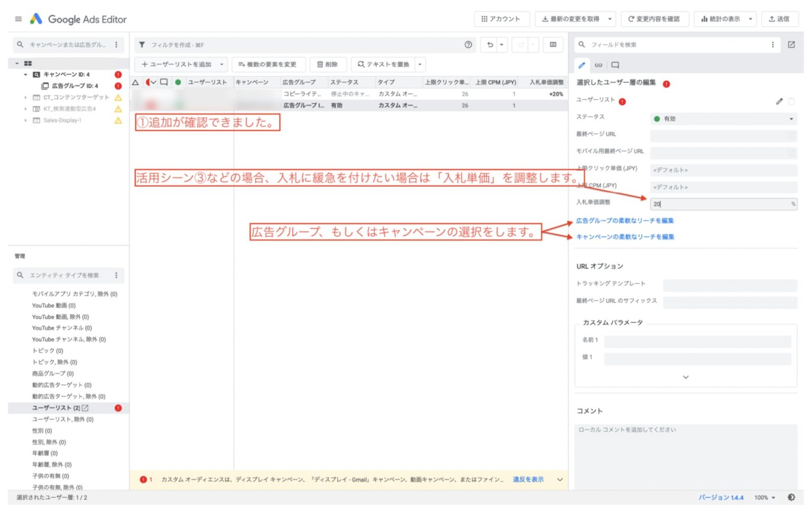812x513 pixels.
Task: Open campaign search options three-dot menu
Action: 116,45
